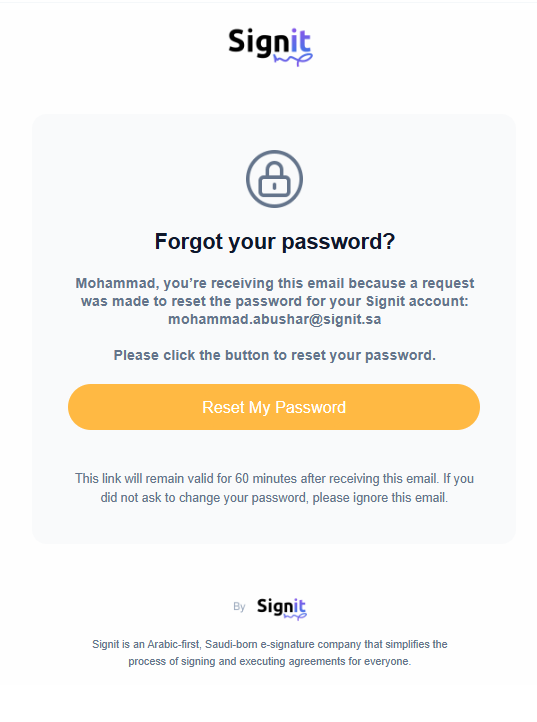Click the "Mohammad, you're receiving this email" line
Image resolution: width=537 pixels, height=722 pixels.
click(x=274, y=283)
